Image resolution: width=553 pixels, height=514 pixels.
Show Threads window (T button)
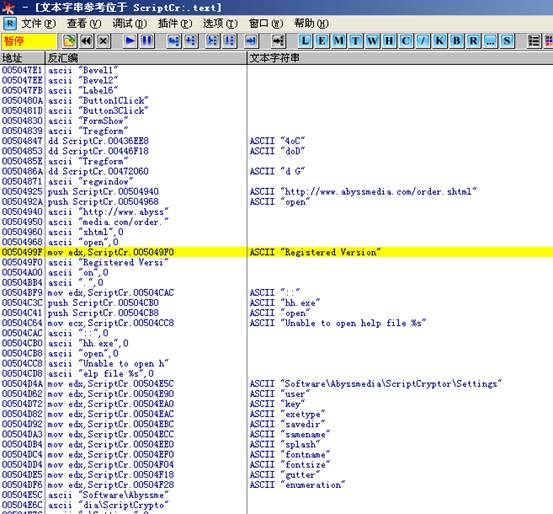pos(356,41)
